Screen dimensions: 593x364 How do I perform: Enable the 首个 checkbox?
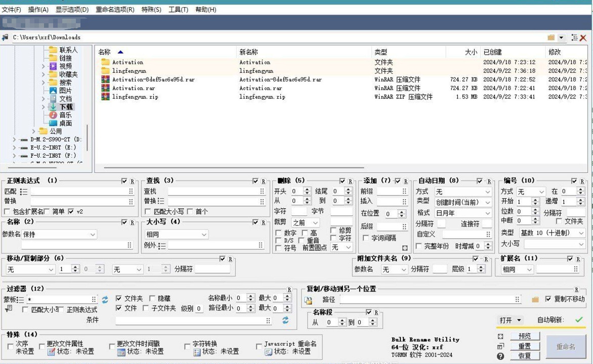click(x=190, y=211)
